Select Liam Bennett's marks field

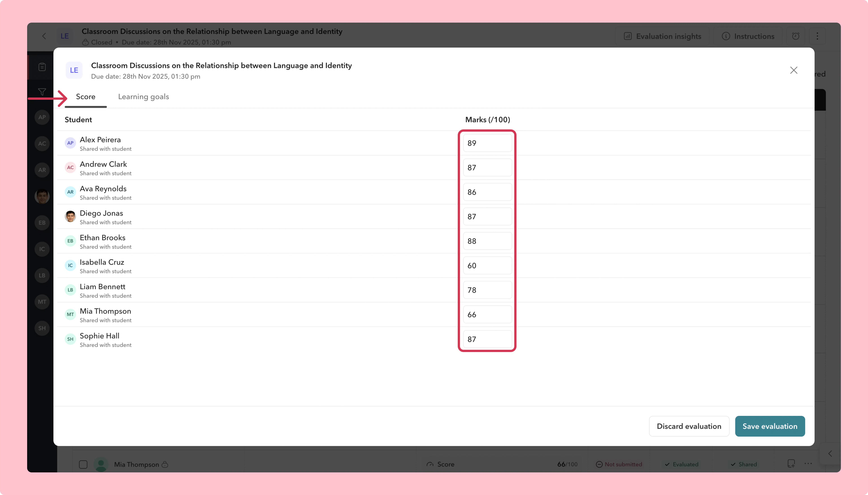(487, 290)
